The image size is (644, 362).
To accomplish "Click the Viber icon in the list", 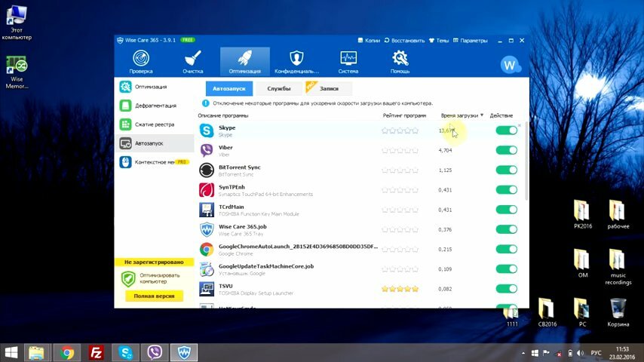I will pyautogui.click(x=207, y=150).
